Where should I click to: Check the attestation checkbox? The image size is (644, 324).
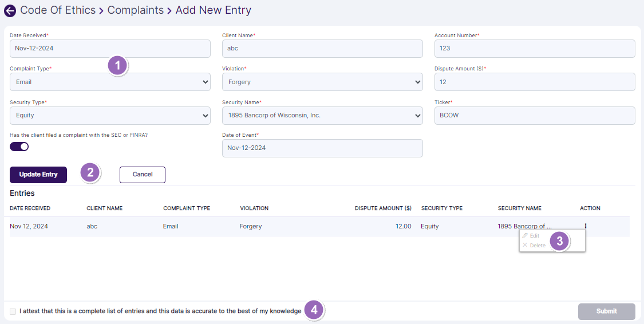(x=13, y=311)
